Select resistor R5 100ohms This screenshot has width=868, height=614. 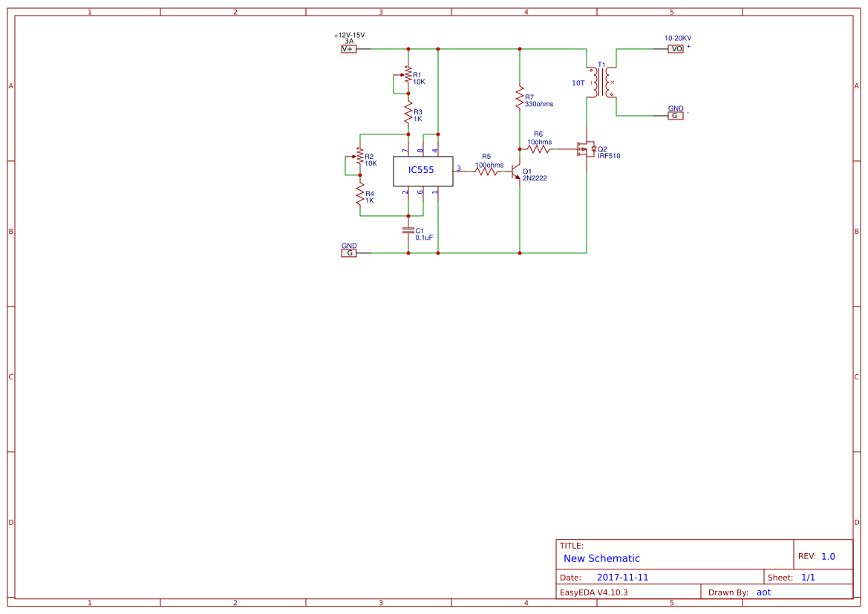point(488,170)
